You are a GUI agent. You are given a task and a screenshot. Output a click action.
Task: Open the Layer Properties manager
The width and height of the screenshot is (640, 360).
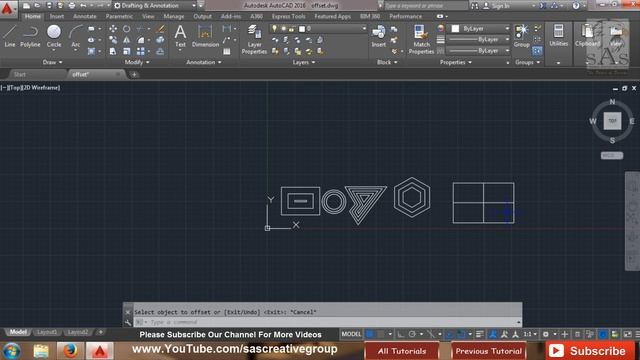coord(254,39)
